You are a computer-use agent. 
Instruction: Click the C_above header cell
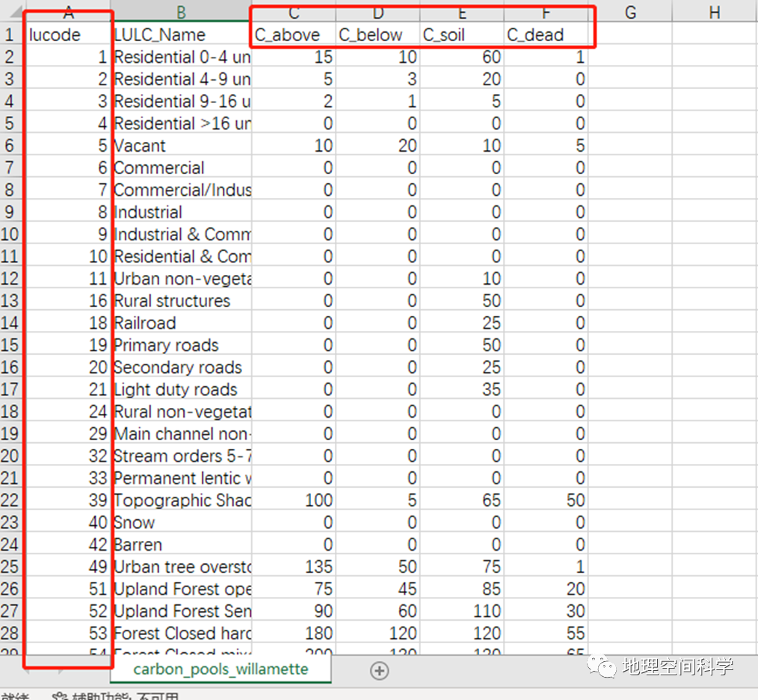click(294, 35)
